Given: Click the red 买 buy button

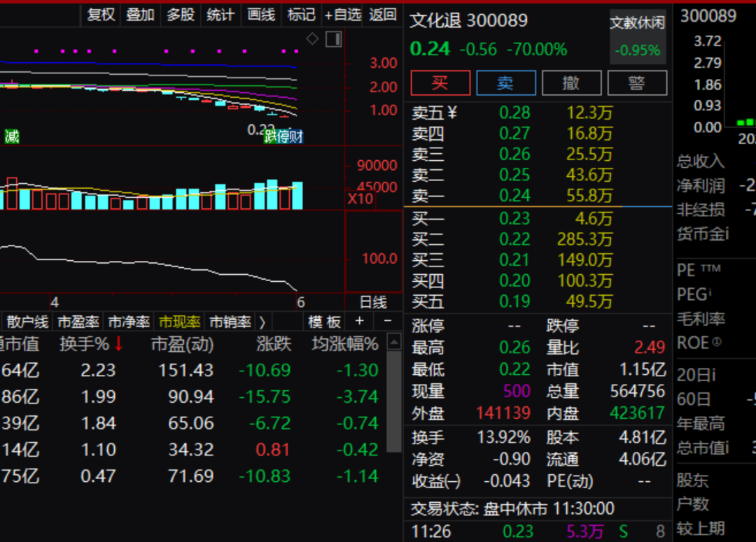Looking at the screenshot, I should [x=440, y=83].
